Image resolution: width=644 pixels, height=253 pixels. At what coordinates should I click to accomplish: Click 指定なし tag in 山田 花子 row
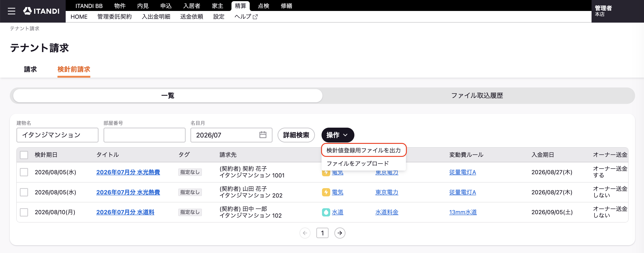coord(190,192)
